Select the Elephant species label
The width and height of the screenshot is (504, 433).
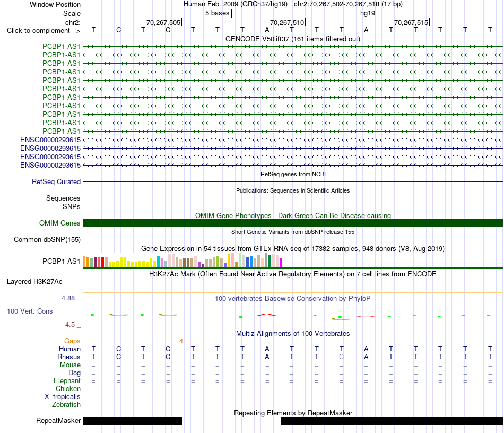67,381
